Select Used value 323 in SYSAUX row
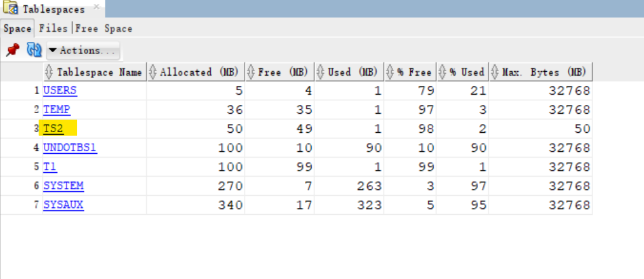Viewport: 644px width, 279px height. pos(369,205)
